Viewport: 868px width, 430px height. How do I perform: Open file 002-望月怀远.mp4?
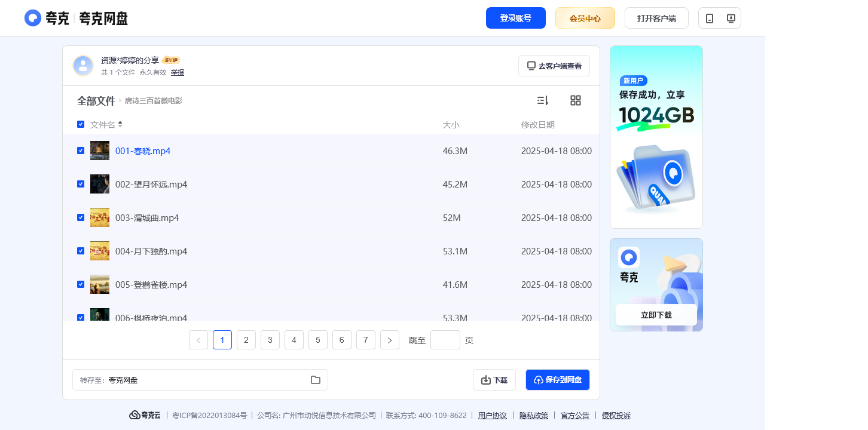(x=151, y=185)
